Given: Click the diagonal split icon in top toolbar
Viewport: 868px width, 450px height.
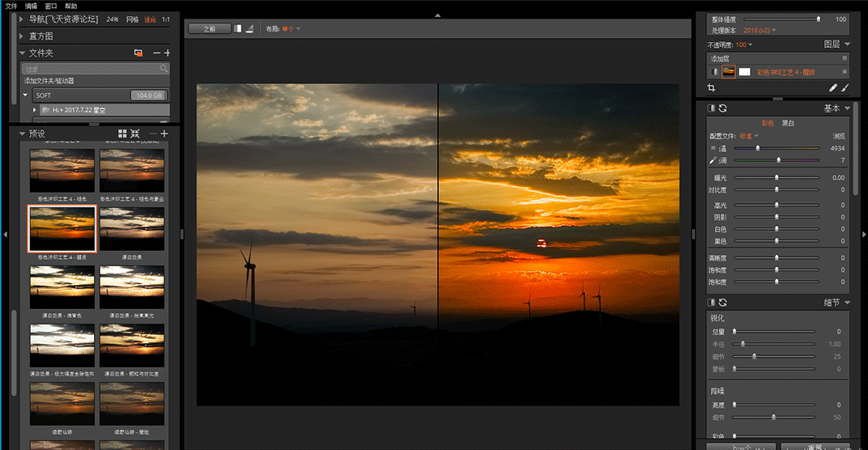Looking at the screenshot, I should 249,28.
